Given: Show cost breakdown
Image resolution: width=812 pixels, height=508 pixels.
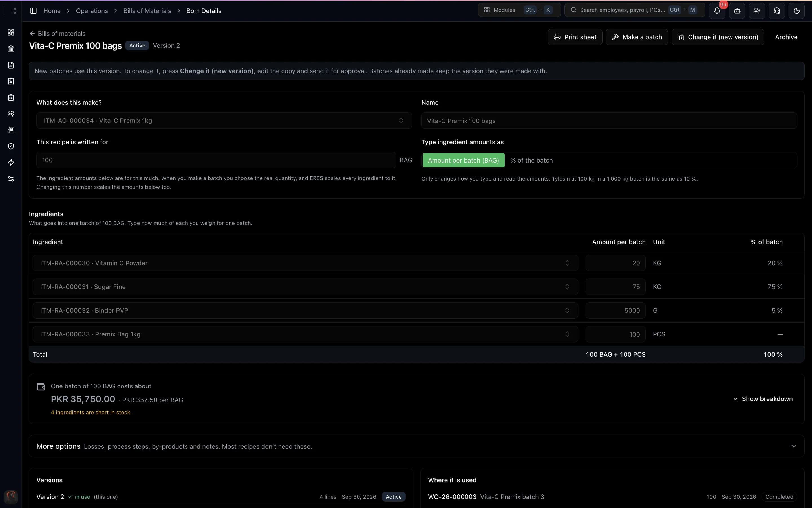Looking at the screenshot, I should click(763, 399).
